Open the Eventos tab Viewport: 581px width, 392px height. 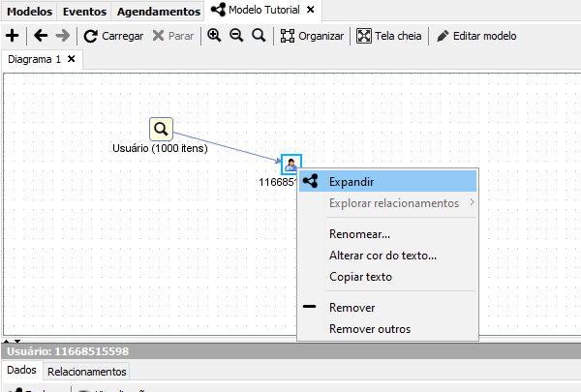point(84,12)
